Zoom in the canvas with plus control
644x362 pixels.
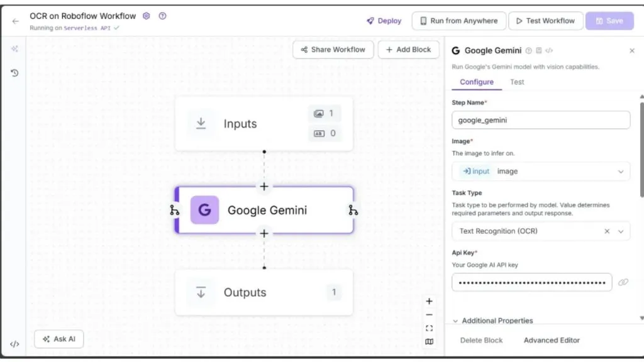429,301
